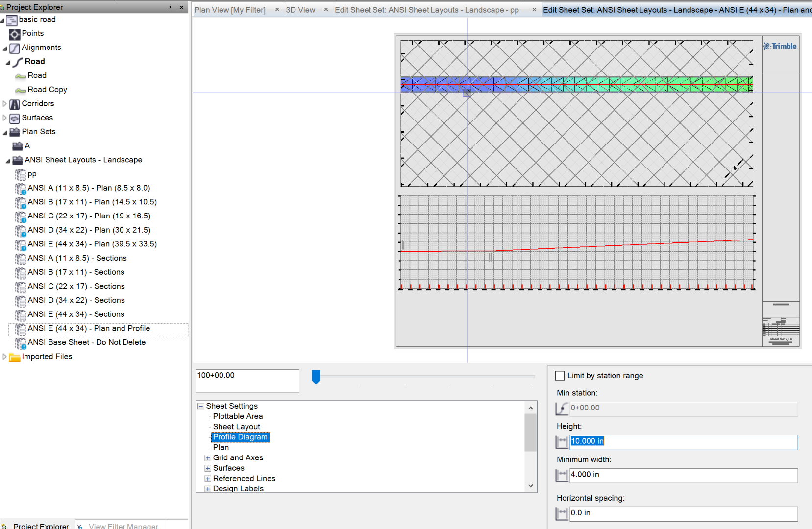The height and width of the screenshot is (529, 812).
Task: Switch to Plan View [My Filter] tab
Action: pyautogui.click(x=230, y=10)
